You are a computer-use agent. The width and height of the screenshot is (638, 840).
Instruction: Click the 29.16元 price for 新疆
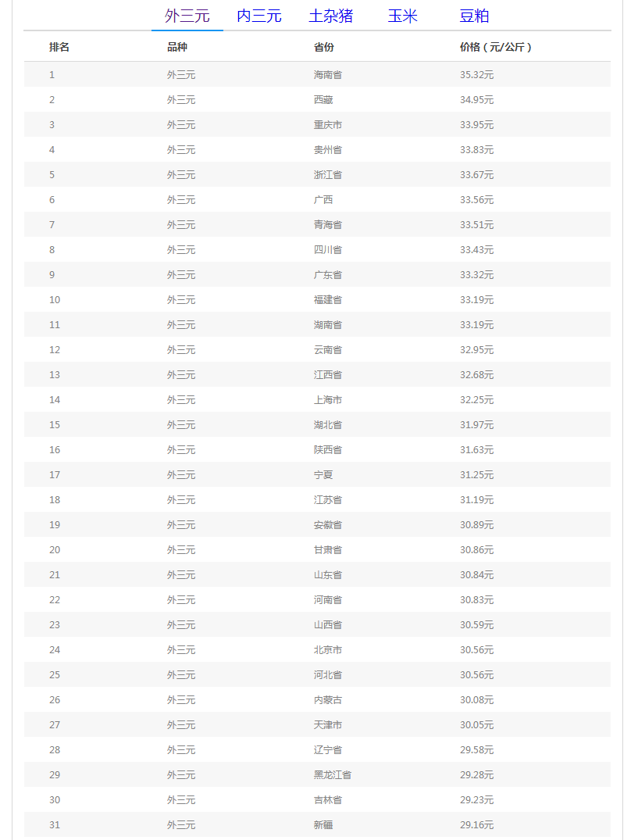coord(476,825)
